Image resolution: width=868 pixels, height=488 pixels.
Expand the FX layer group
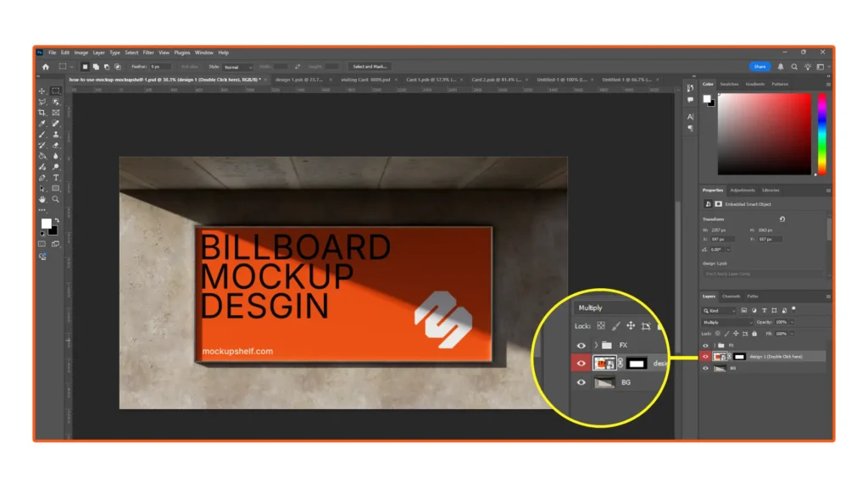coord(713,346)
